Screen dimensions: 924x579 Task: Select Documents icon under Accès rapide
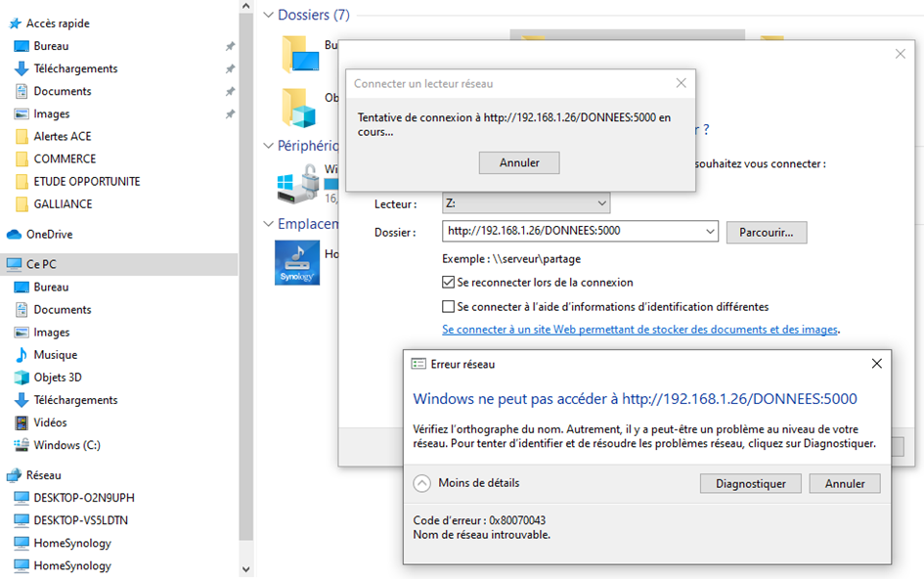pos(22,91)
